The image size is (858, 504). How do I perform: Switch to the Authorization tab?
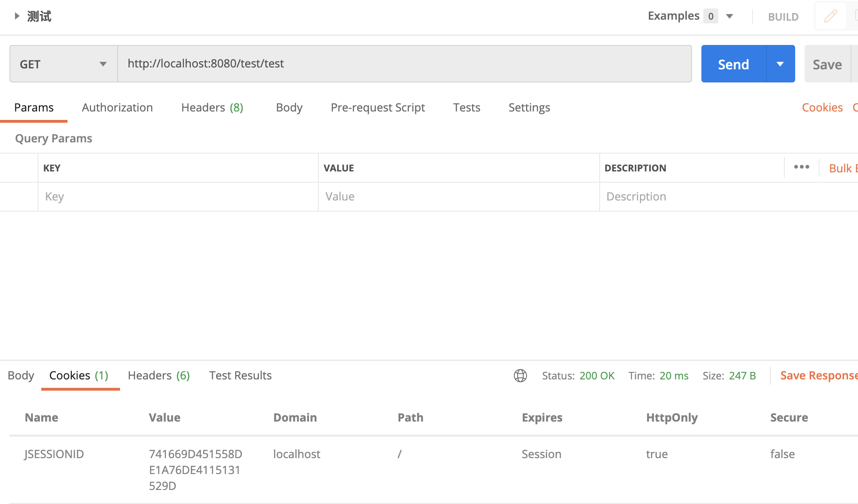click(x=117, y=108)
